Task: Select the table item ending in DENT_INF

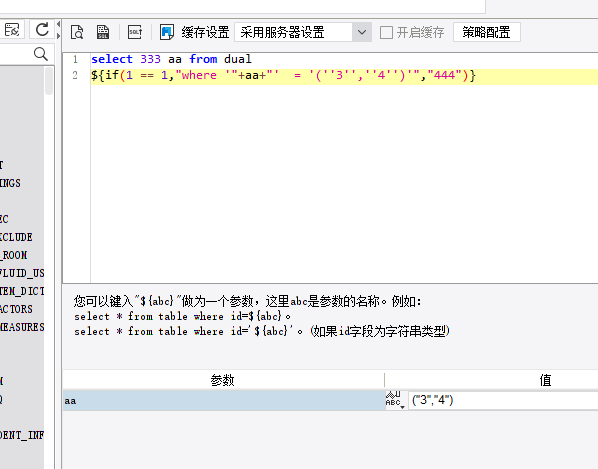Action: pos(22,435)
